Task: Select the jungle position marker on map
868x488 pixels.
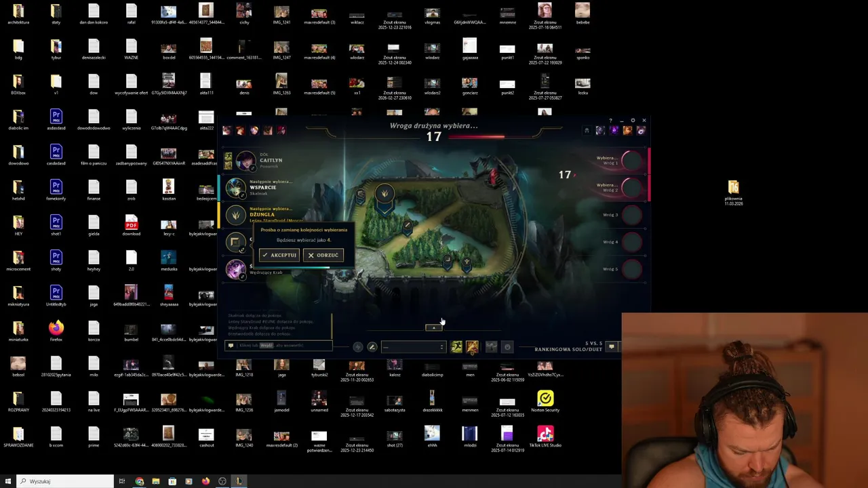Action: (x=384, y=194)
